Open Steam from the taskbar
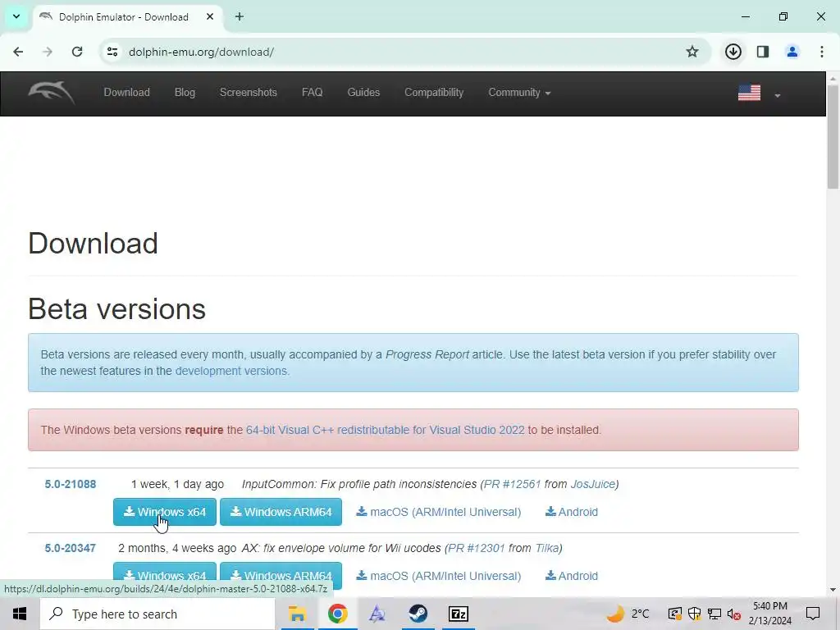The image size is (840, 630). pyautogui.click(x=418, y=614)
